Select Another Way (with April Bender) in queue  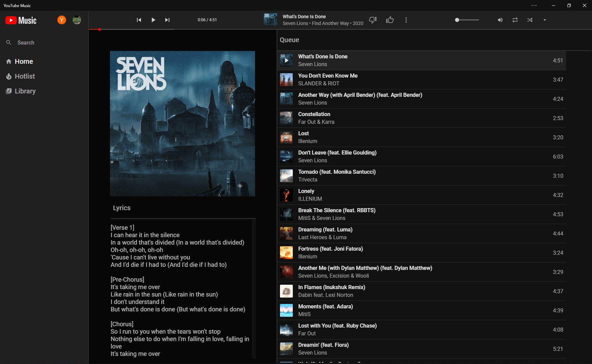(422, 99)
